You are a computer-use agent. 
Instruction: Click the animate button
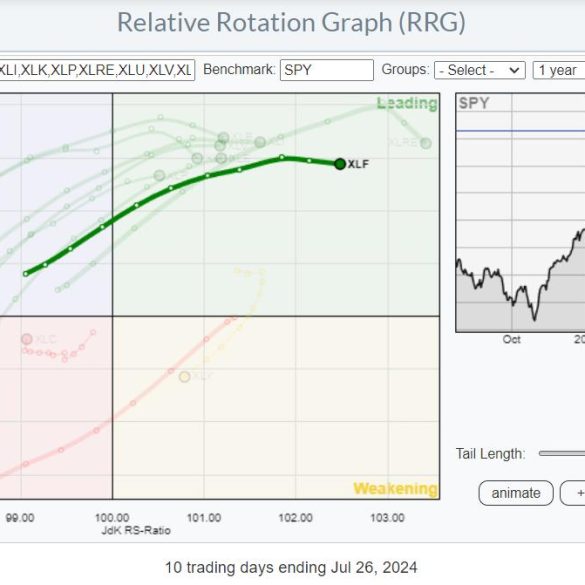pos(516,493)
